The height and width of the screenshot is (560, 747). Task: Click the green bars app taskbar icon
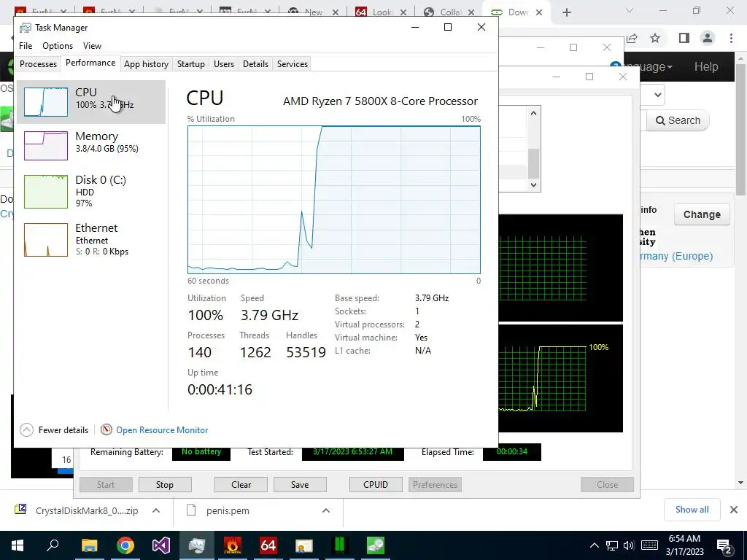tap(340, 545)
